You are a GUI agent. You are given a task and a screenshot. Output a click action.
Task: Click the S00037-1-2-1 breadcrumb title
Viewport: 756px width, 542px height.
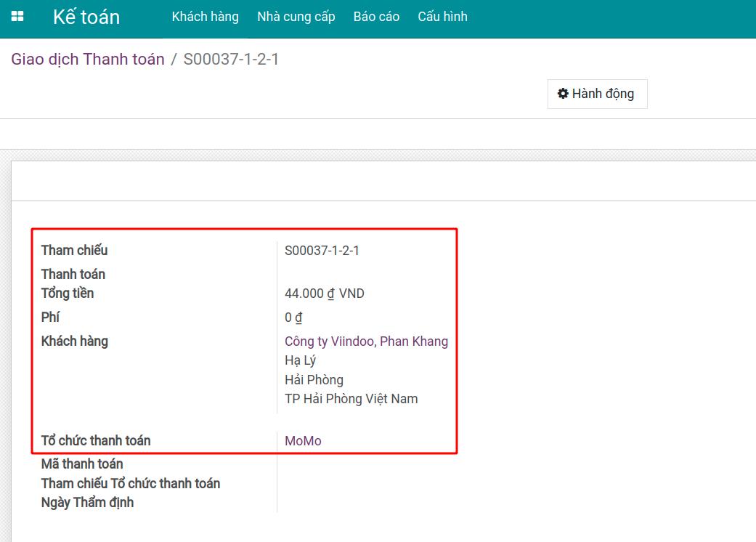(231, 60)
